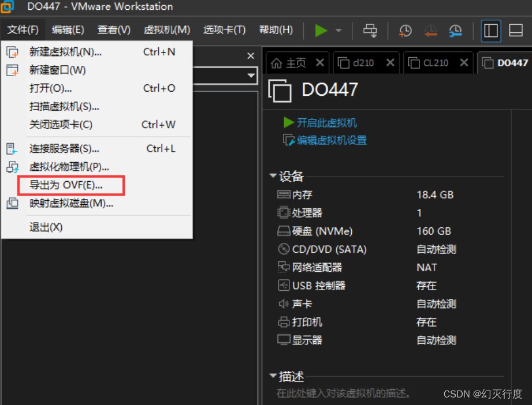The image size is (532, 405).
Task: Open the 文件(F) menu
Action: pos(23,30)
